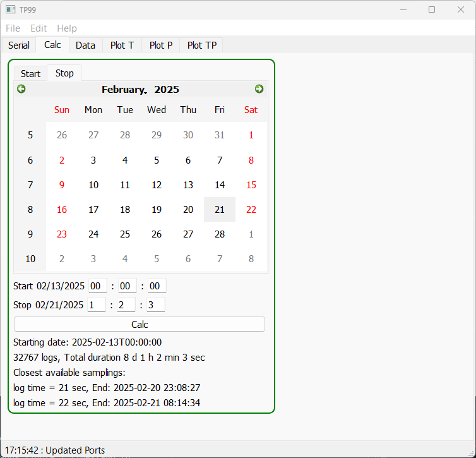Select February 13 in the calendar

pyautogui.click(x=188, y=184)
